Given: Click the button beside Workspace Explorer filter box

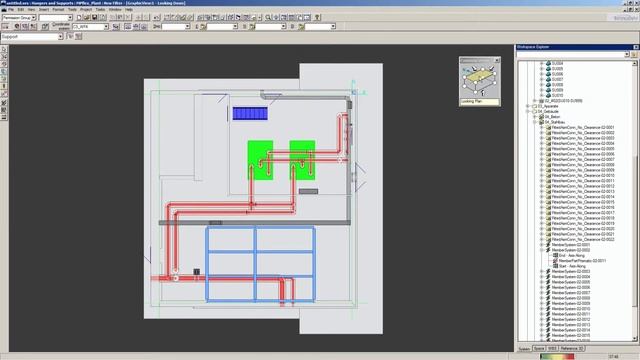Looking at the screenshot, I should [x=633, y=54].
